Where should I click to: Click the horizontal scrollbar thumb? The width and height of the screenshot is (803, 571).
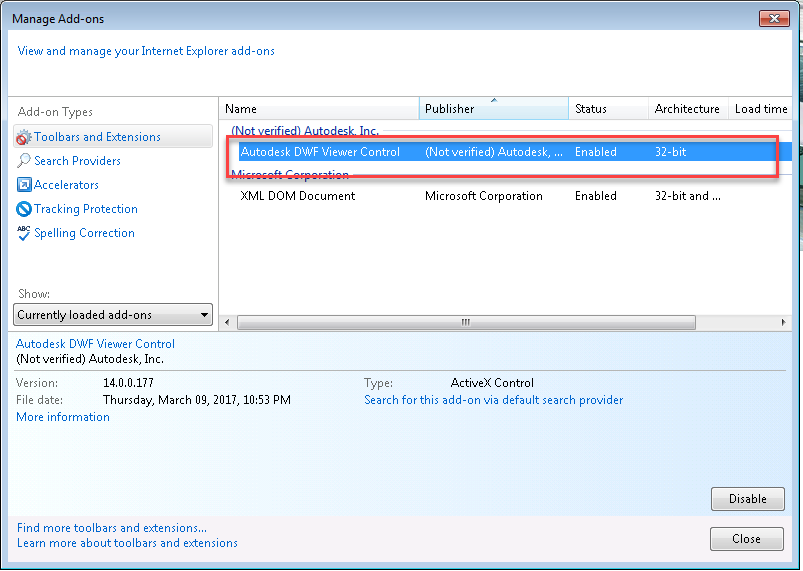[466, 323]
